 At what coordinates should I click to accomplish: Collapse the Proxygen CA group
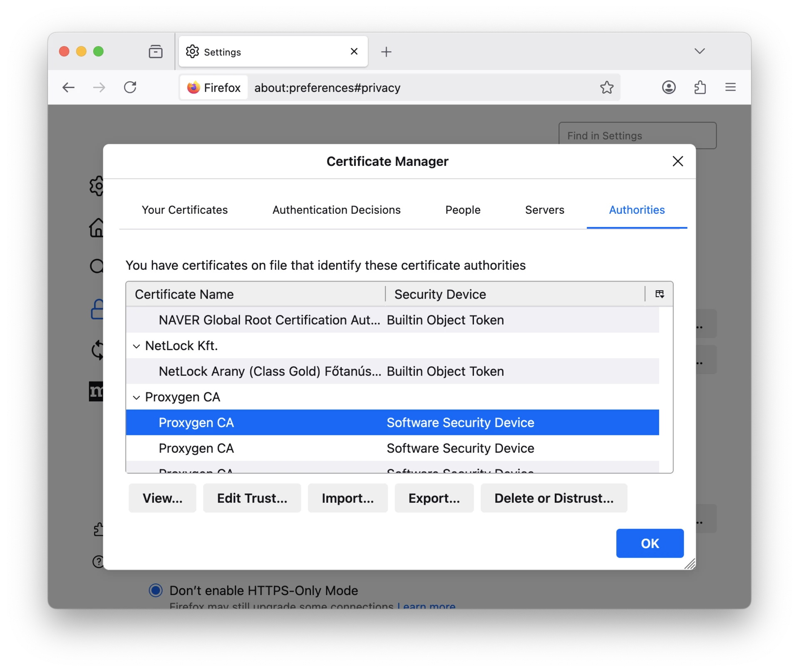pyautogui.click(x=136, y=398)
